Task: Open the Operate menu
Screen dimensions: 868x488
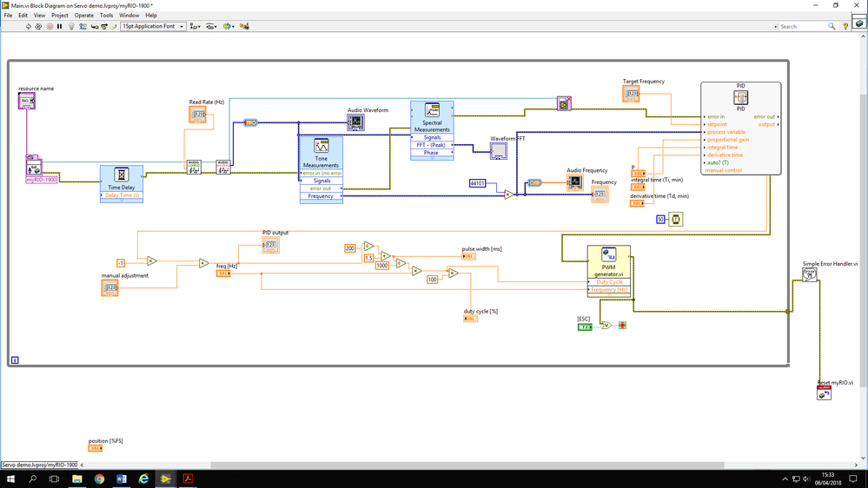Action: [84, 16]
